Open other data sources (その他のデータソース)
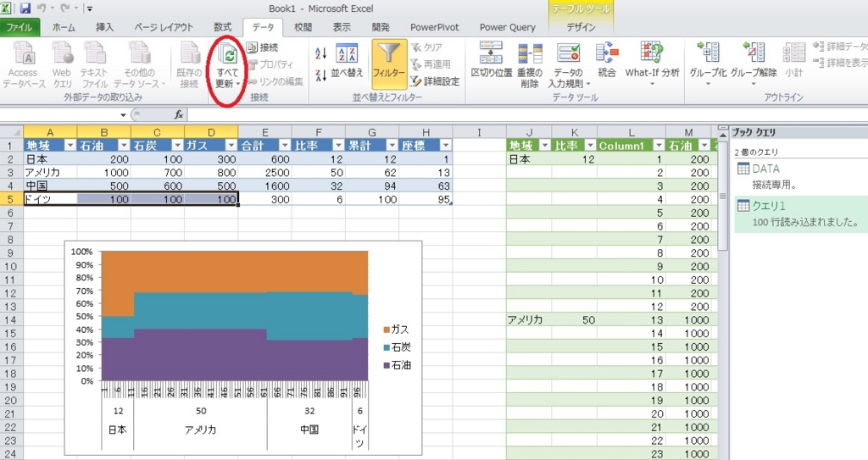Screen dimensions: 868x460 (140, 65)
